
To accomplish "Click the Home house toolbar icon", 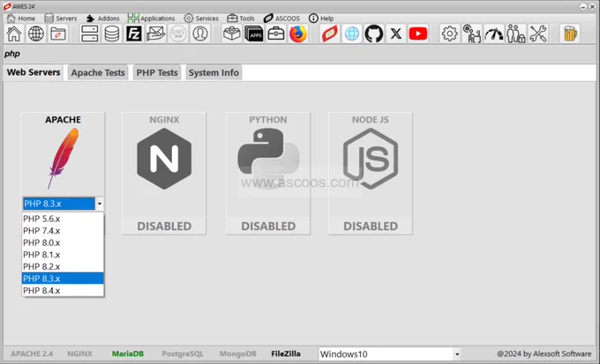I will tap(14, 33).
